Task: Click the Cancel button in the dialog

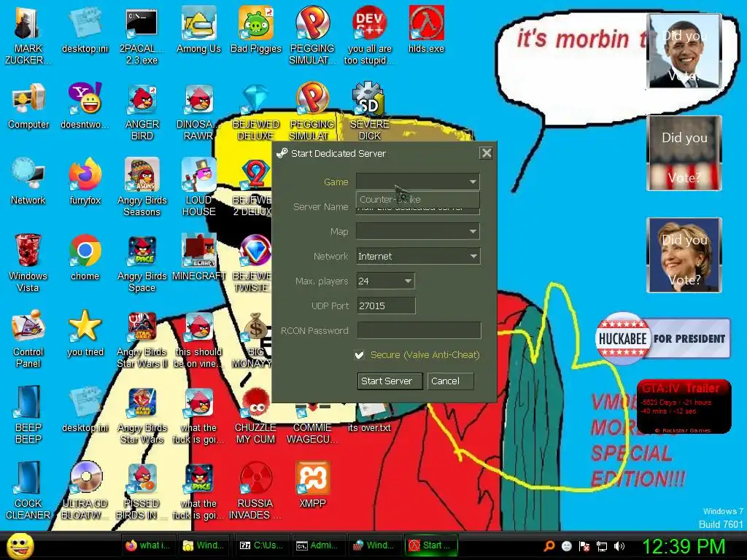Action: coord(450,381)
